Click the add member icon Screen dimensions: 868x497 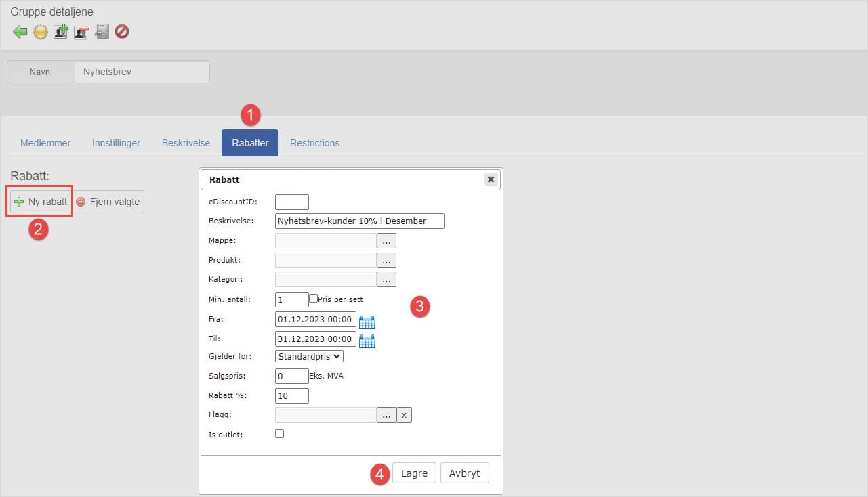tap(61, 32)
